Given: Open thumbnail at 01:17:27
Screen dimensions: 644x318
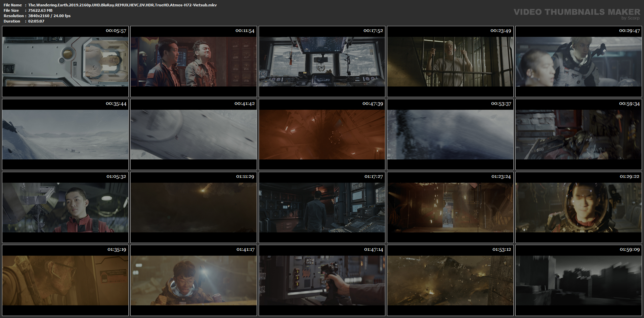Looking at the screenshot, I should tap(322, 207).
